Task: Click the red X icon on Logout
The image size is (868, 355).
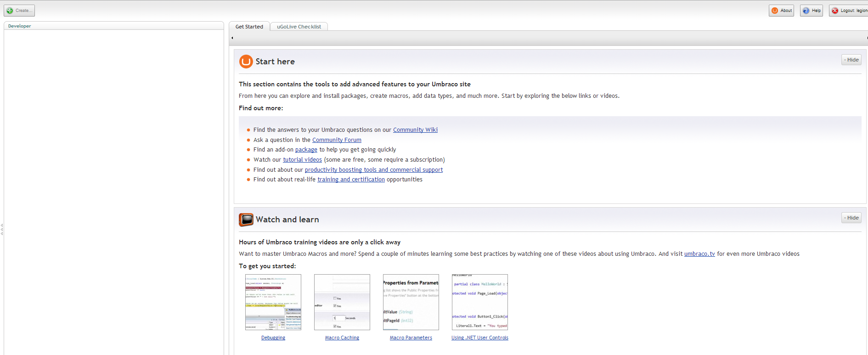Action: 835,11
